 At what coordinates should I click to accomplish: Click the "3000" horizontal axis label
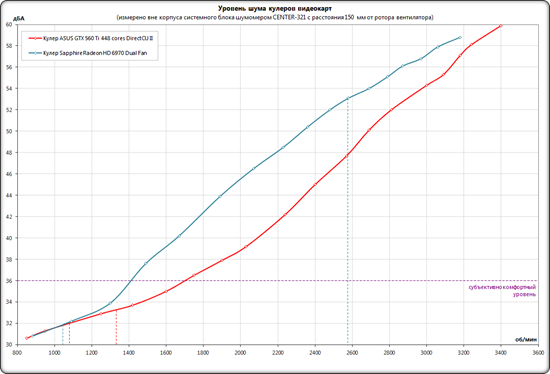[426, 352]
